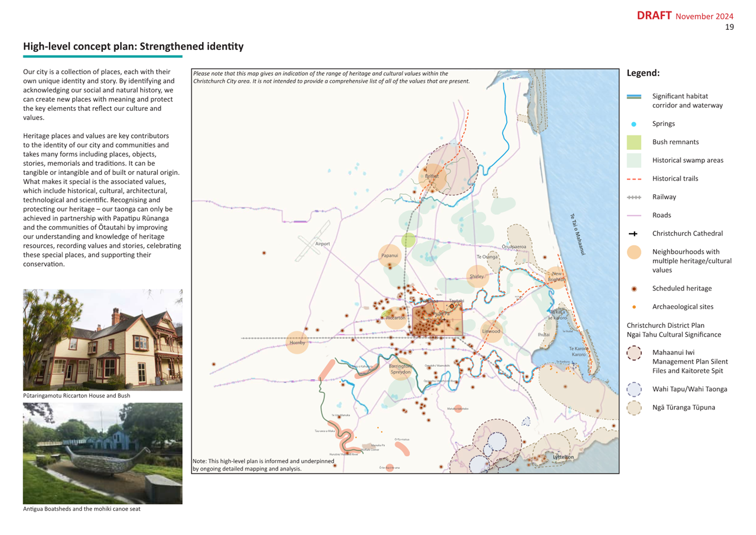Click the Antigua Boatsheds canoe seat photo

pos(103,453)
